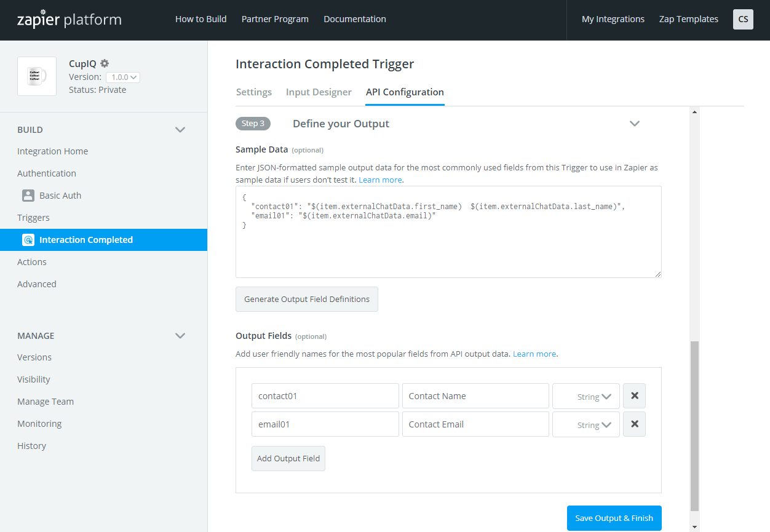Click the CupIQ coffee mug logo
Viewport: 770px width, 532px height.
(37, 76)
